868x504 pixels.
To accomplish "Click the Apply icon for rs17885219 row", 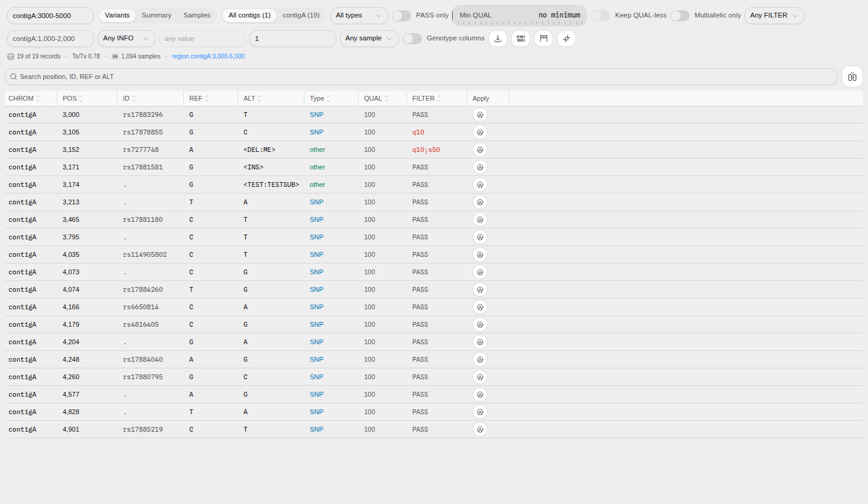I will tap(480, 429).
